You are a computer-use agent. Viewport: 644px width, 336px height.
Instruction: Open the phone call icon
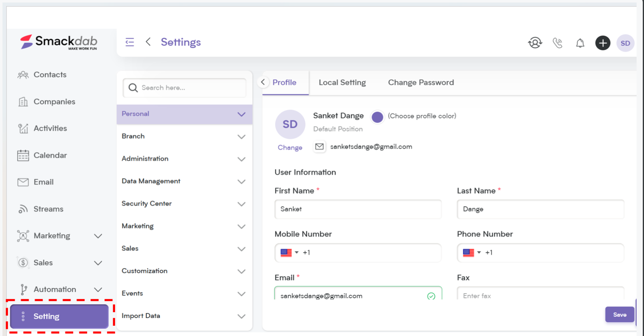coord(557,43)
